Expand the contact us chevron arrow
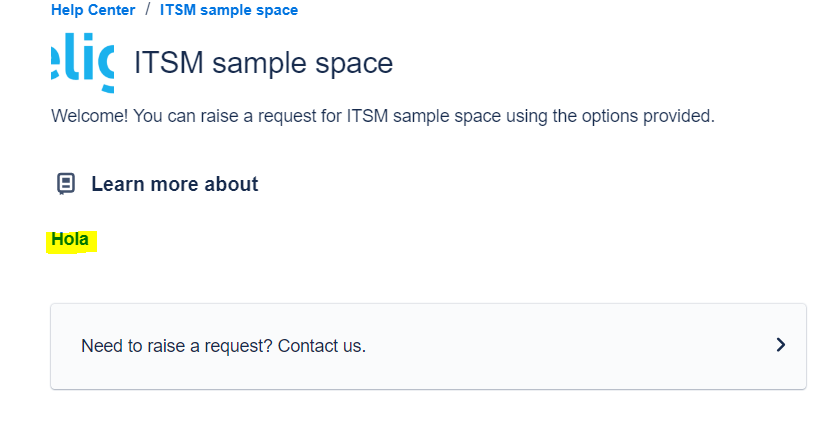Screen dimensions: 834x423 click(780, 345)
